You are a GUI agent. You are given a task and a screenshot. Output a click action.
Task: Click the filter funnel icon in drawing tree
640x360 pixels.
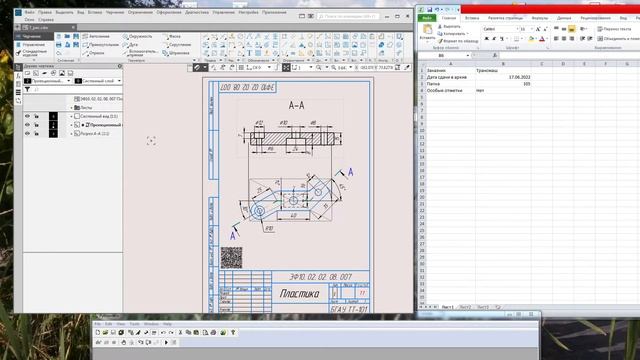27,89
